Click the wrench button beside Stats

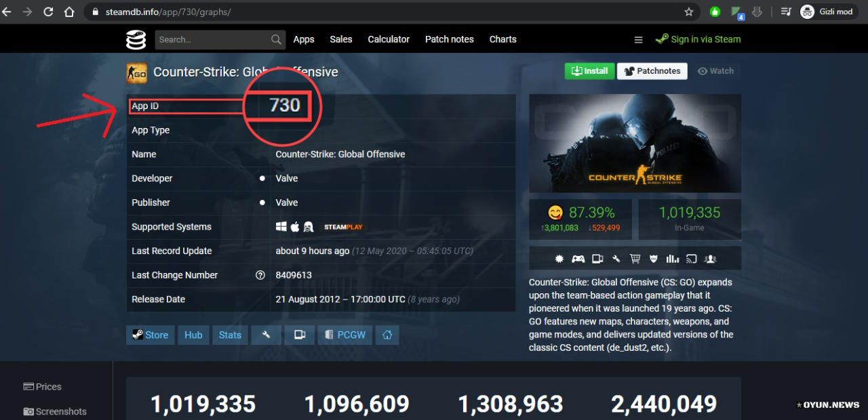tap(266, 335)
